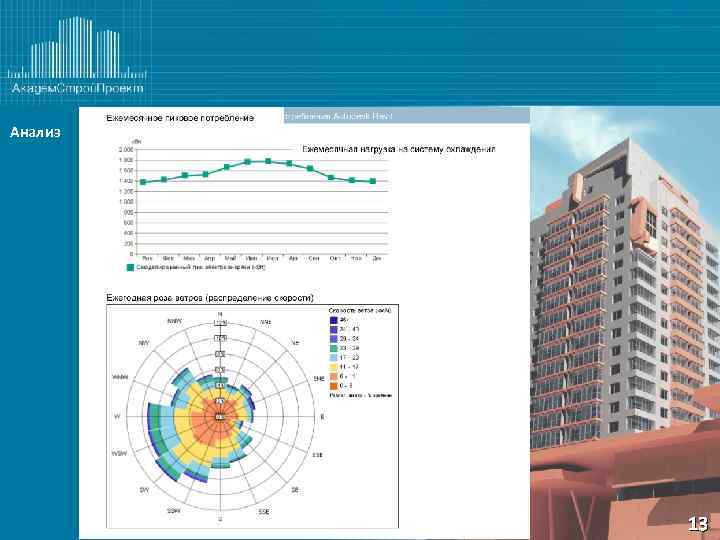Click the 'SE' direction label
Screen dimensions: 720x540
click(x=295, y=490)
